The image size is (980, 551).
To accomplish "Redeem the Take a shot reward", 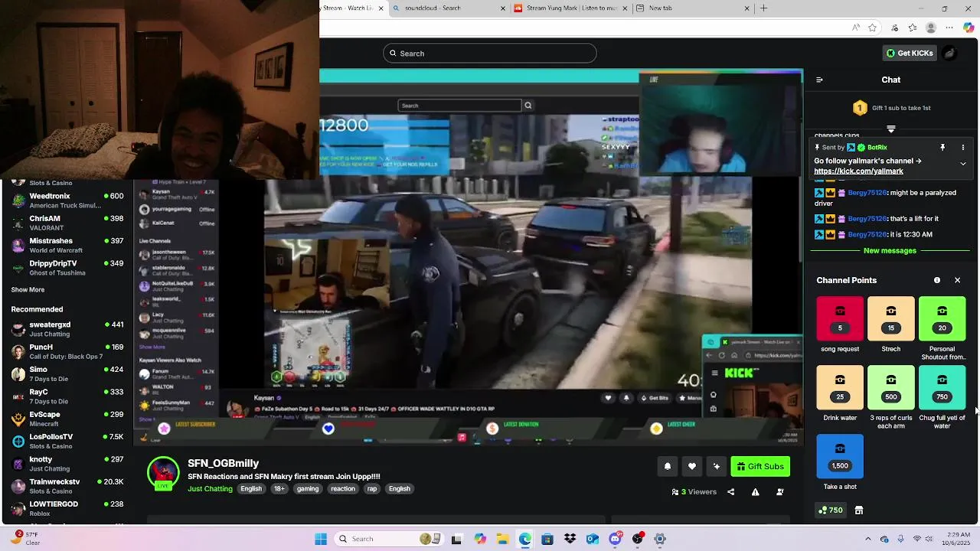I will 840,456.
